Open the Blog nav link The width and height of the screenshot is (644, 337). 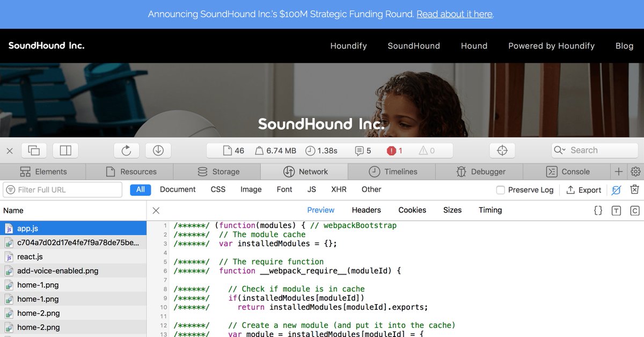pyautogui.click(x=624, y=46)
